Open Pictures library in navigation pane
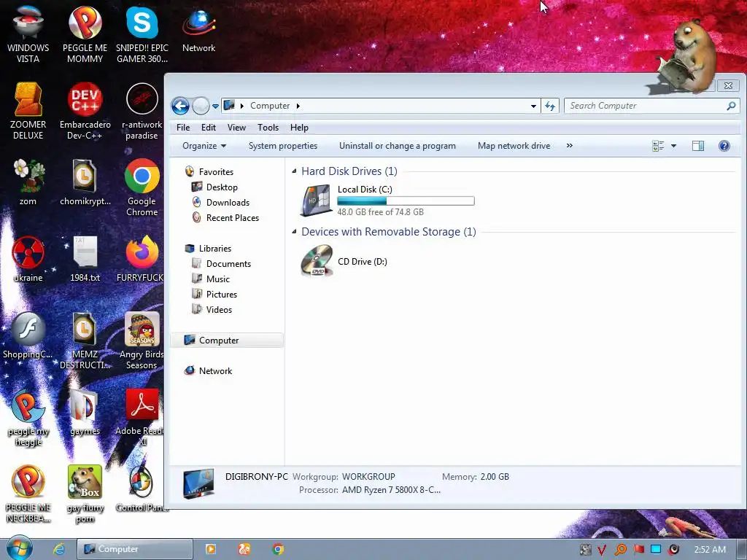747x560 pixels. coord(214,294)
